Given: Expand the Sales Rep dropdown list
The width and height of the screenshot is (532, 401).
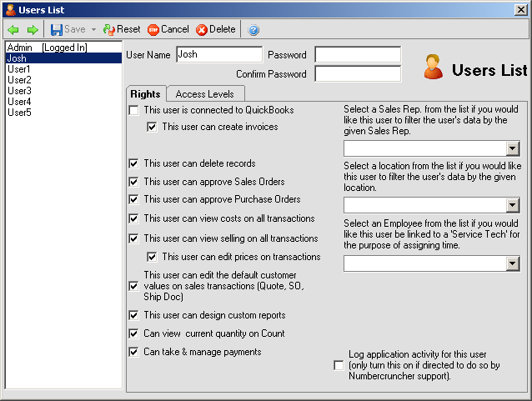Looking at the screenshot, I should 513,148.
